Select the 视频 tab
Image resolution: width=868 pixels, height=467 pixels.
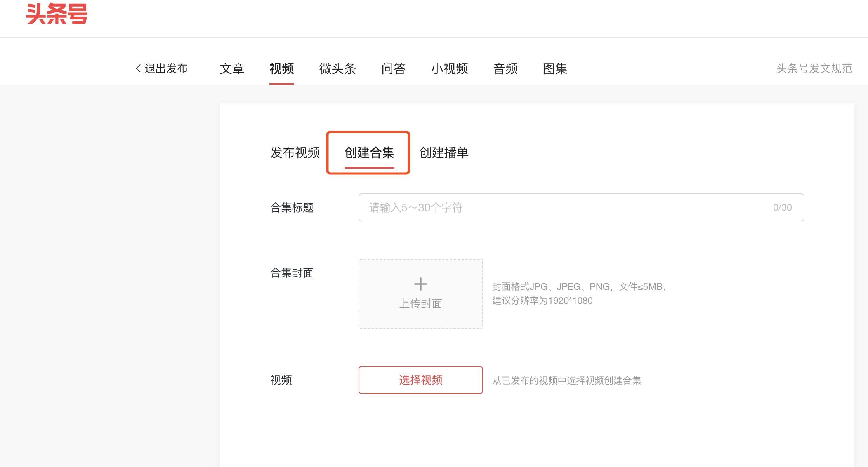point(281,69)
